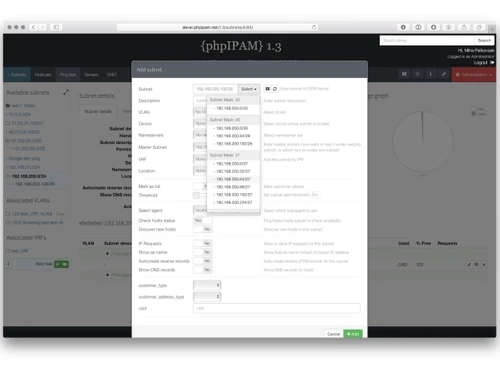The image size is (500, 375).
Task: Expand subnets list with the arrows icon
Action: pyautogui.click(x=66, y=92)
